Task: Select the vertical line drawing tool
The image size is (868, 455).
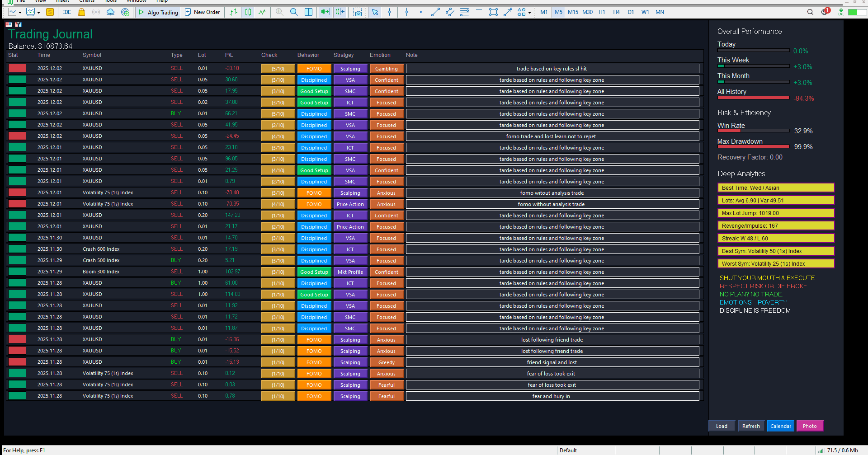Action: pyautogui.click(x=406, y=12)
